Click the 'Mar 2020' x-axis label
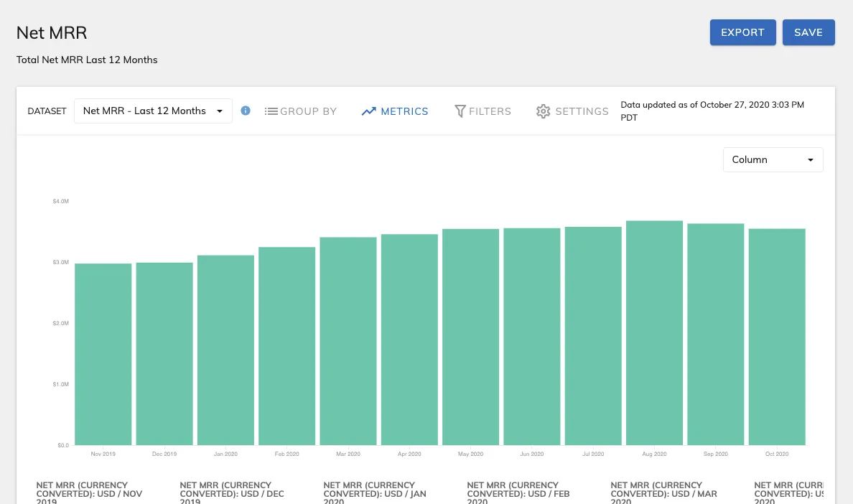The image size is (853, 504). tap(348, 454)
